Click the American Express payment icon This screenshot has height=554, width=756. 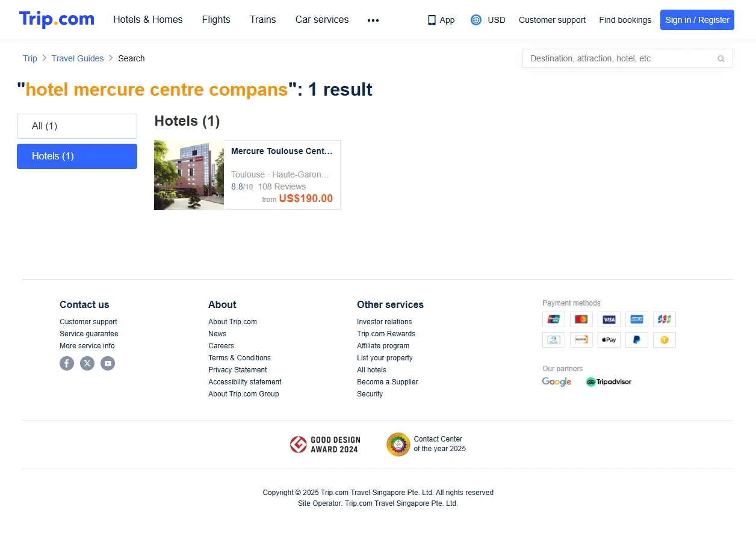click(637, 319)
